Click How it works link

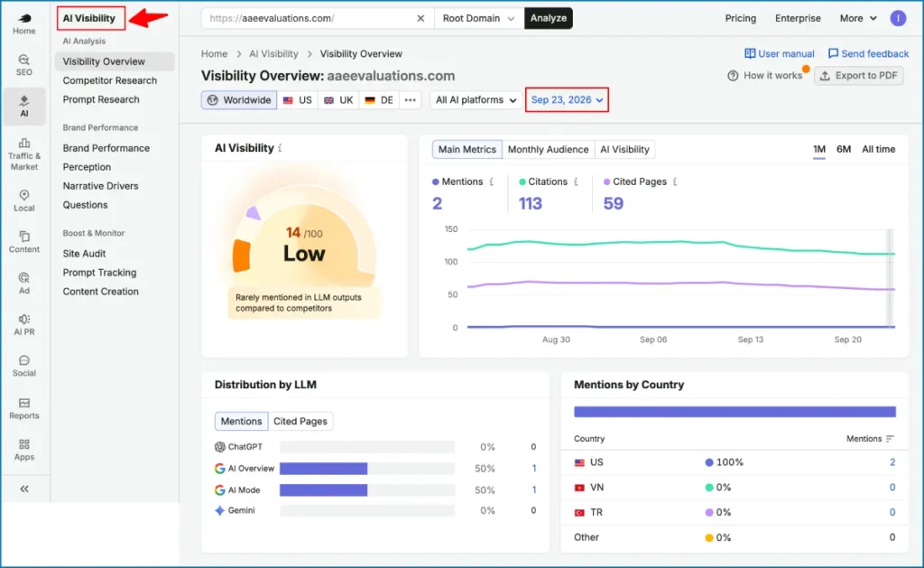tap(764, 76)
